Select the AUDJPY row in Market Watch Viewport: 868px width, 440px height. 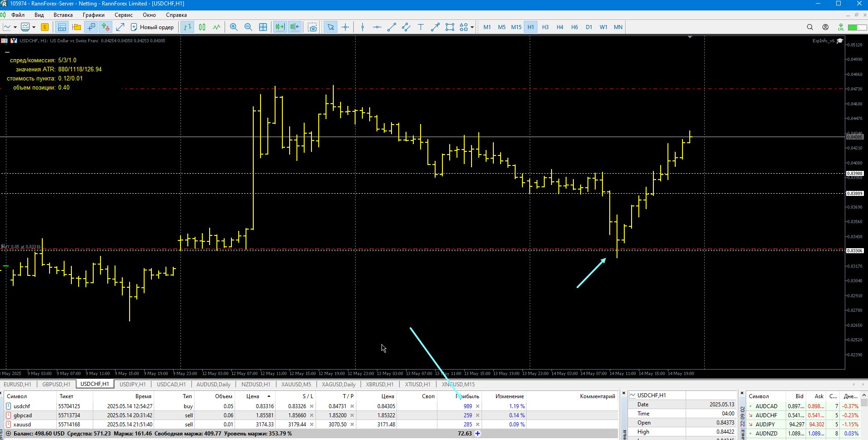point(804,425)
